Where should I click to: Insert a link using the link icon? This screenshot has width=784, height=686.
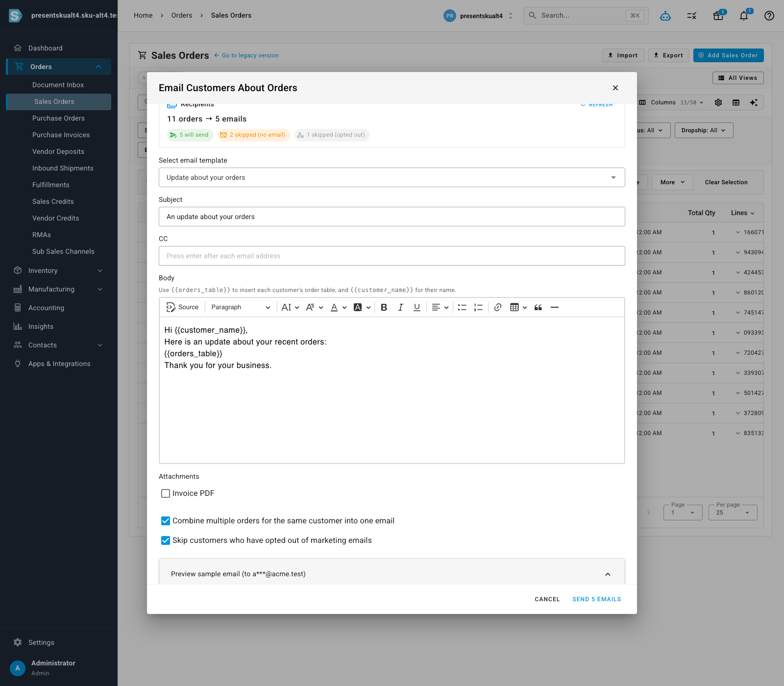click(x=498, y=307)
